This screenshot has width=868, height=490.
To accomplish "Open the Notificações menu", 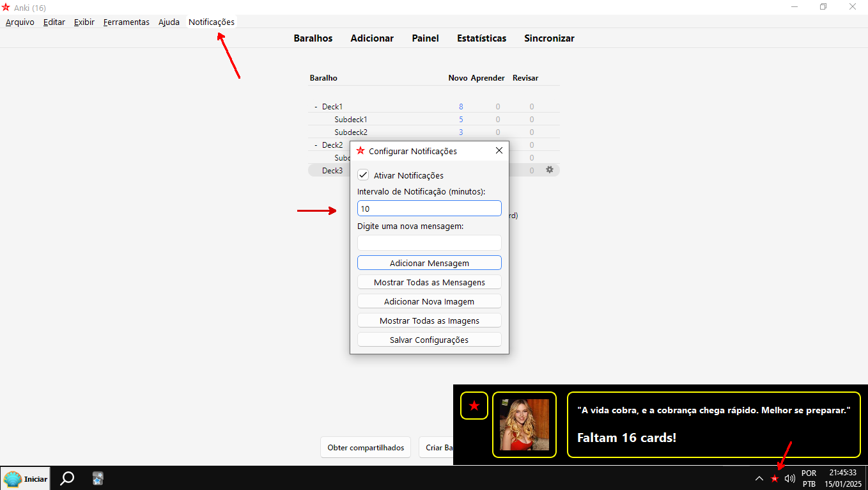I will pyautogui.click(x=211, y=22).
